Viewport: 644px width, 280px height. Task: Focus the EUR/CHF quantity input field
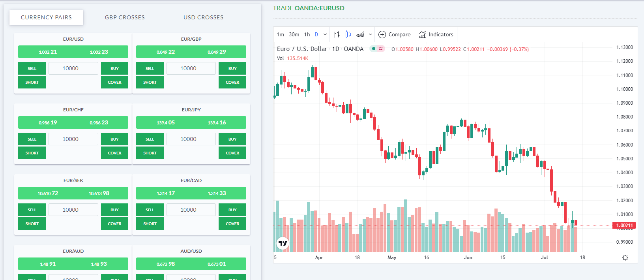pos(73,139)
